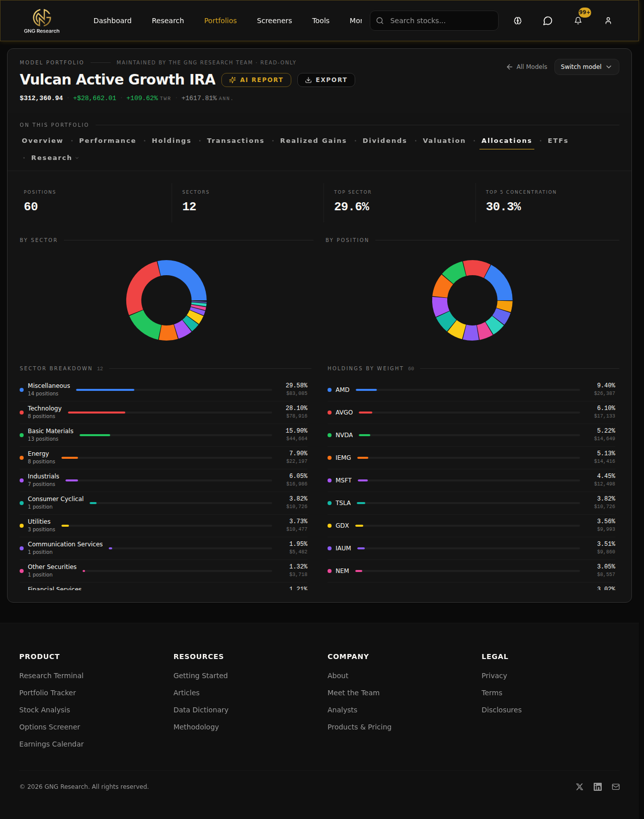Open Portfolios in top navigation
Screen dimensions: 644x819
(x=220, y=21)
